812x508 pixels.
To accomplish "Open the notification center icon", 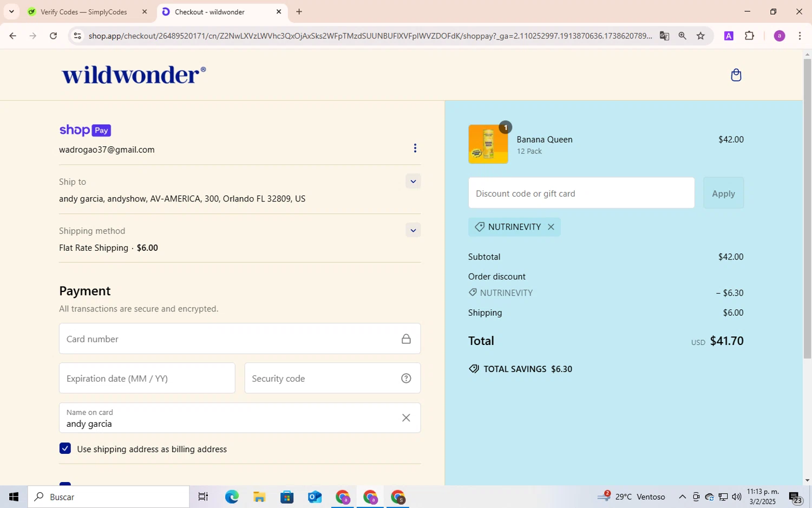I will 795,497.
